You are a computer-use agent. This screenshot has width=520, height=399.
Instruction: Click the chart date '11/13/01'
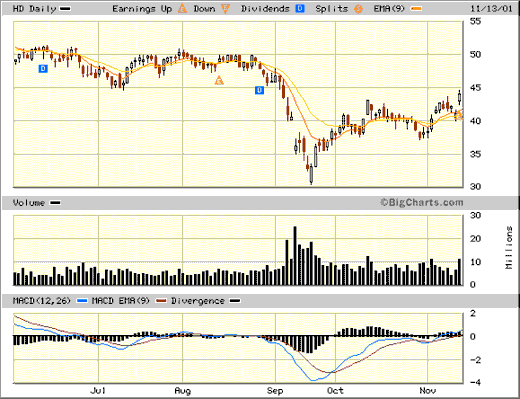click(491, 9)
